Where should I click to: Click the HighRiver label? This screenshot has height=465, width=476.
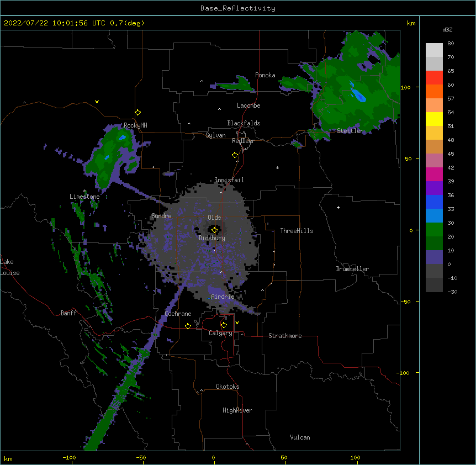[x=237, y=410]
